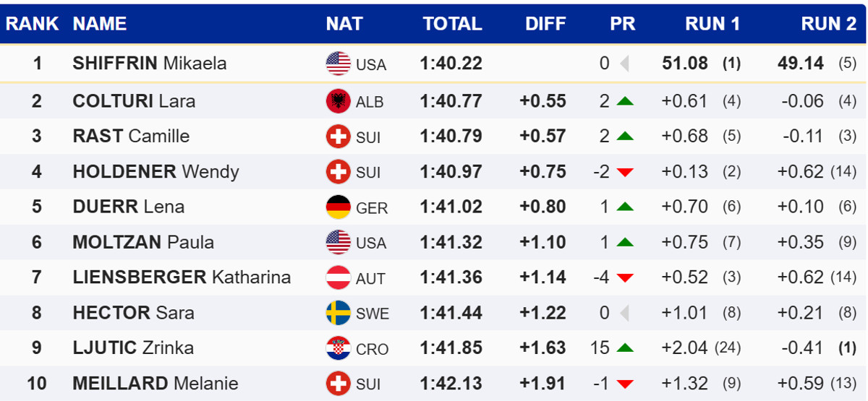Click the RUN 2 column header
868x401 pixels.
pyautogui.click(x=828, y=24)
